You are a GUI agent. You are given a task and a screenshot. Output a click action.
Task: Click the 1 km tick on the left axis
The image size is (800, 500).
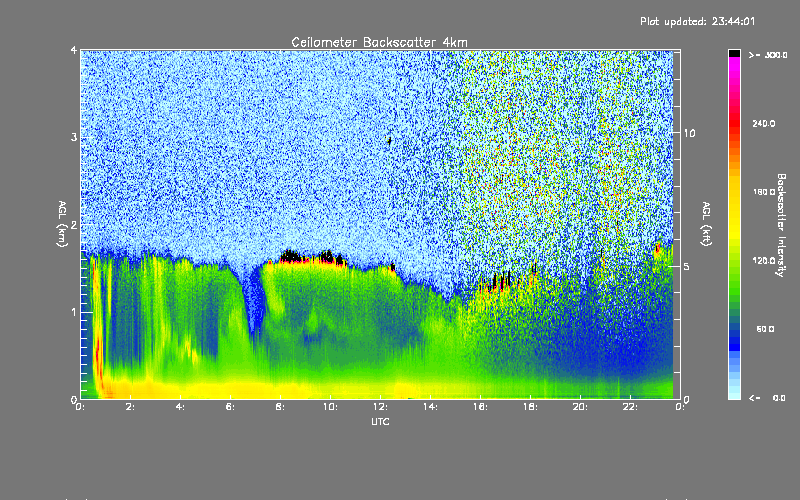(x=74, y=312)
